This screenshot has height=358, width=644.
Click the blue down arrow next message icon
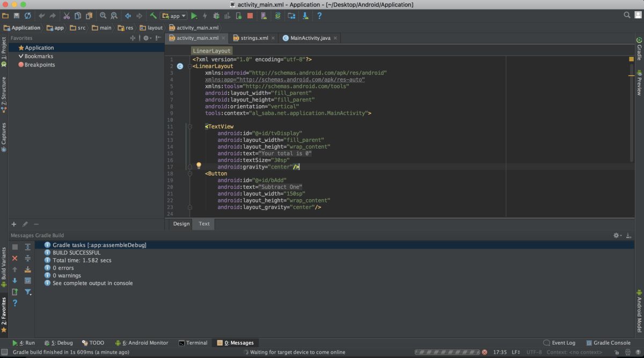click(15, 281)
